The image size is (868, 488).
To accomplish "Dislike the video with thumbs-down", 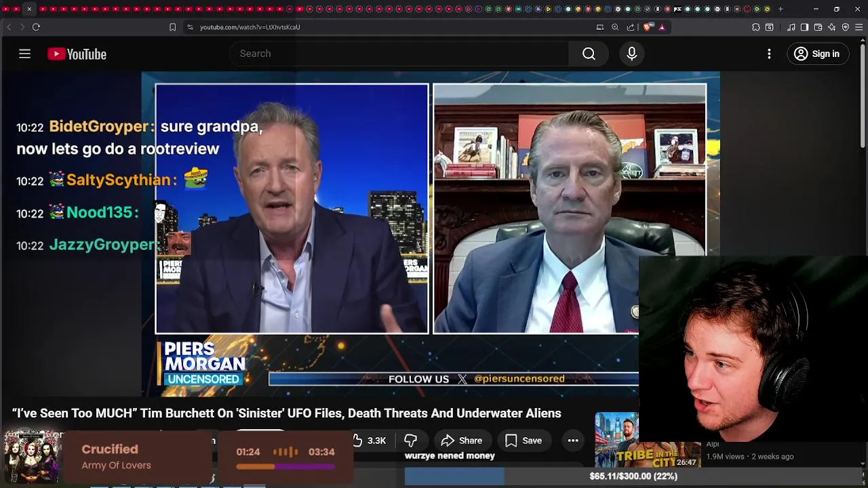I will [410, 441].
